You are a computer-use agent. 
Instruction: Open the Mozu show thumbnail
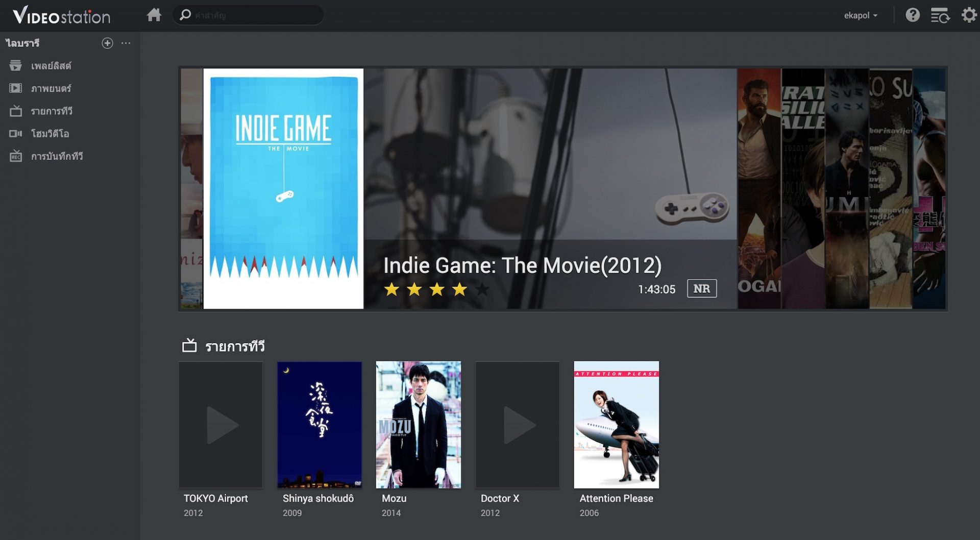tap(418, 425)
